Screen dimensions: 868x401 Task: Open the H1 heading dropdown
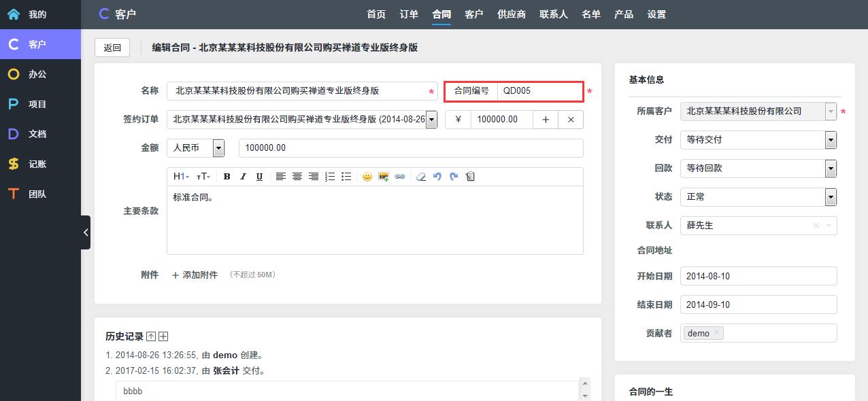(x=181, y=177)
